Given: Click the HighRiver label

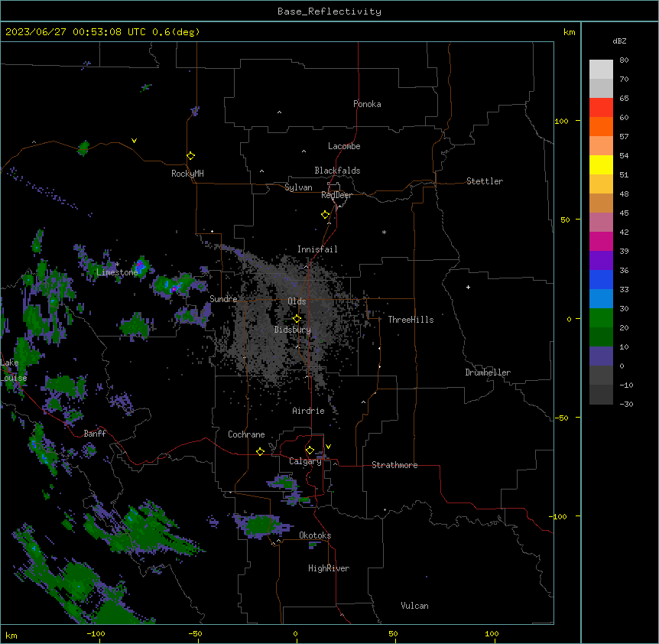Looking at the screenshot, I should [x=329, y=568].
